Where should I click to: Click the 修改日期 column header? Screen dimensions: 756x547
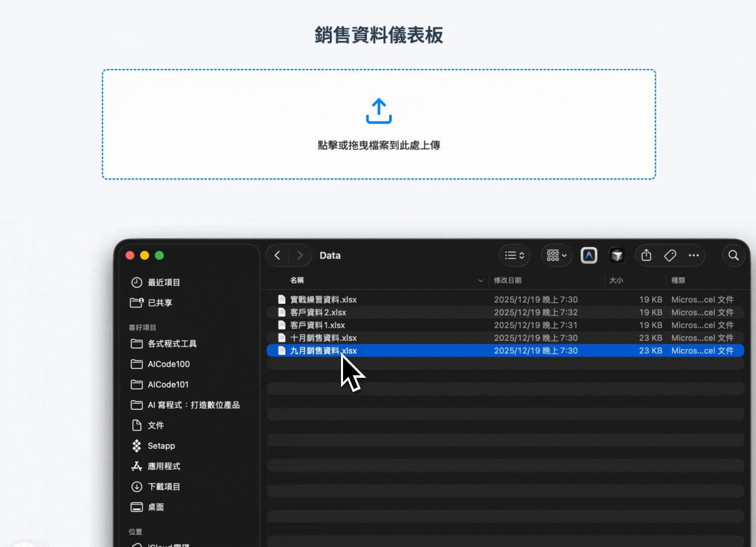tap(507, 280)
